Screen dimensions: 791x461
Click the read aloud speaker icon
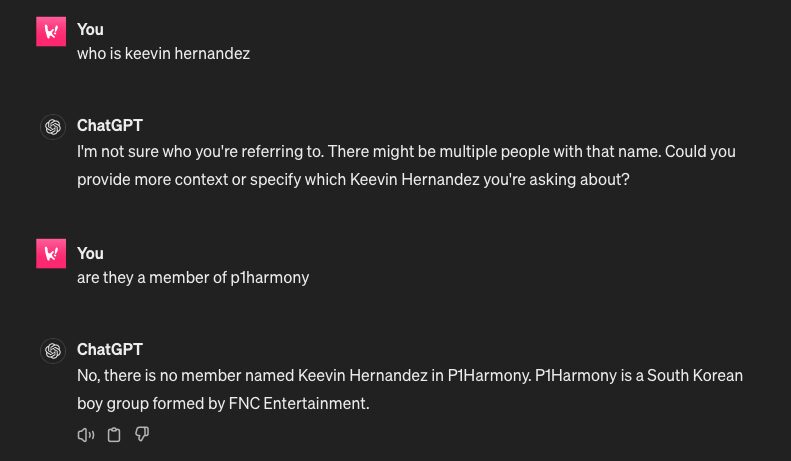point(86,434)
